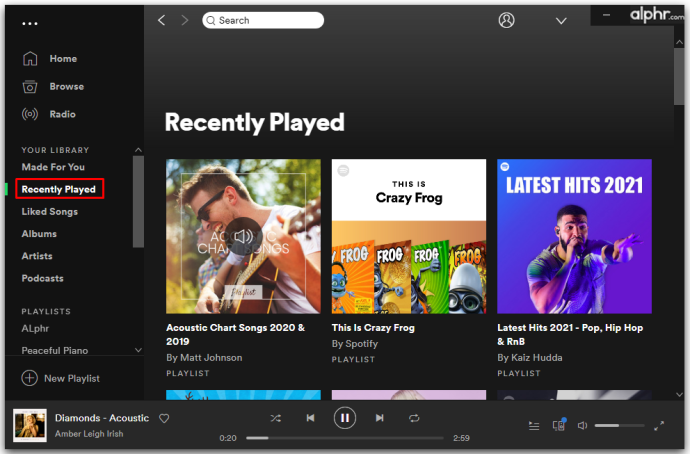Open Latest Hits 2021 cover art
690x454 pixels.
574,236
